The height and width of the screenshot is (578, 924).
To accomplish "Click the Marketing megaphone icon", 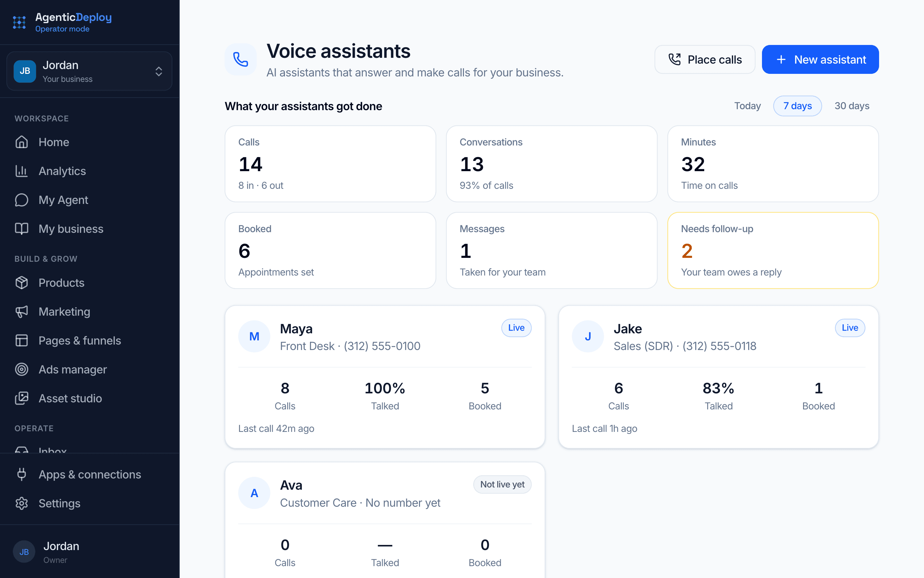I will 22,311.
